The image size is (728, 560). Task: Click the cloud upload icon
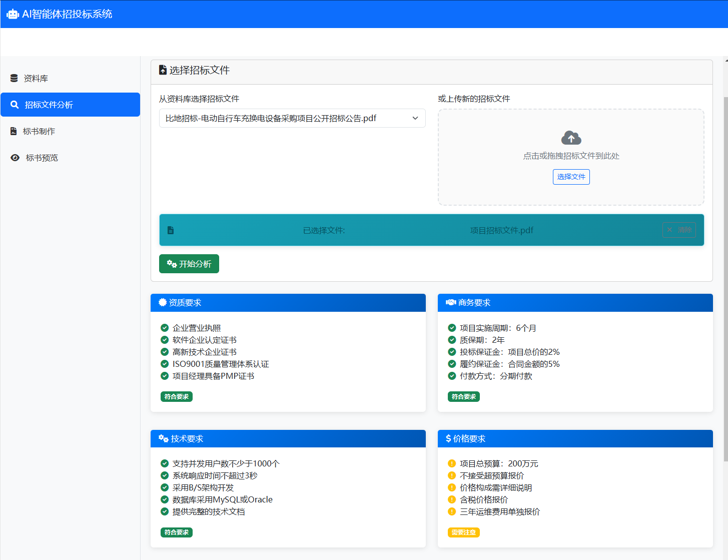point(571,138)
